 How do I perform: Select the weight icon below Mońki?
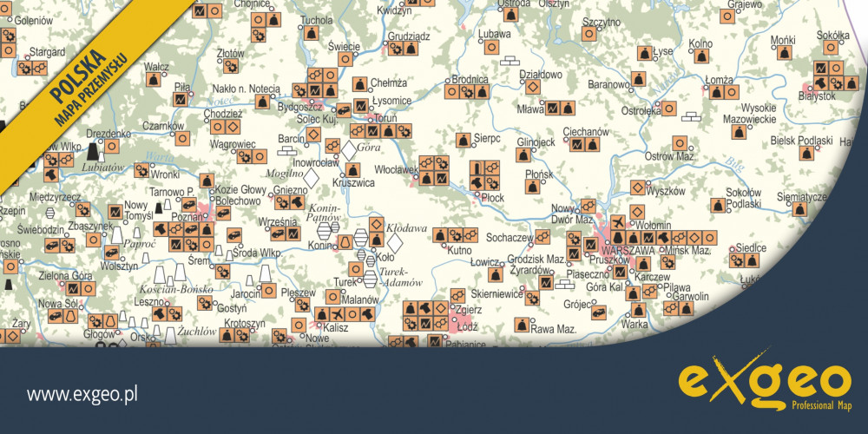tap(784, 53)
